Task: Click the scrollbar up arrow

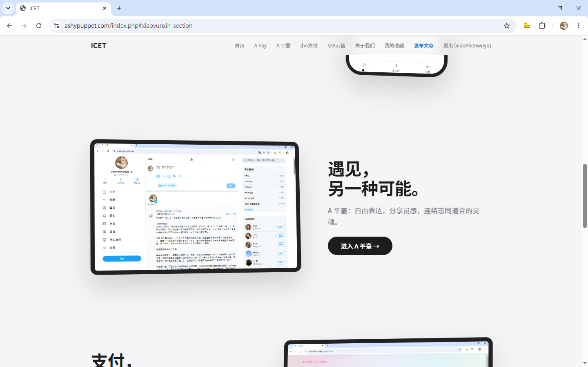Action: pos(585,39)
